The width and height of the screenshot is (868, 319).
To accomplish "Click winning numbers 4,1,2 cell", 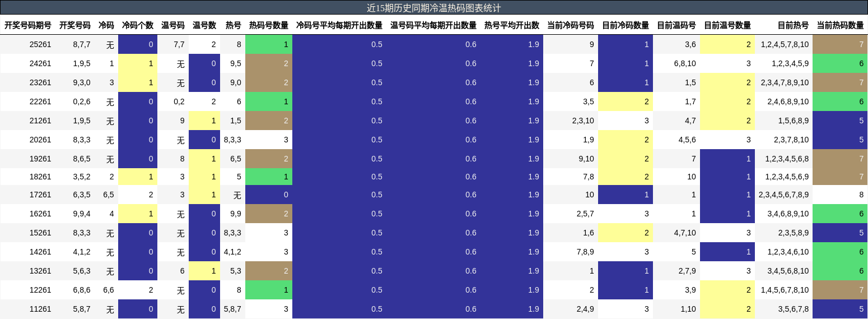I will (x=82, y=252).
